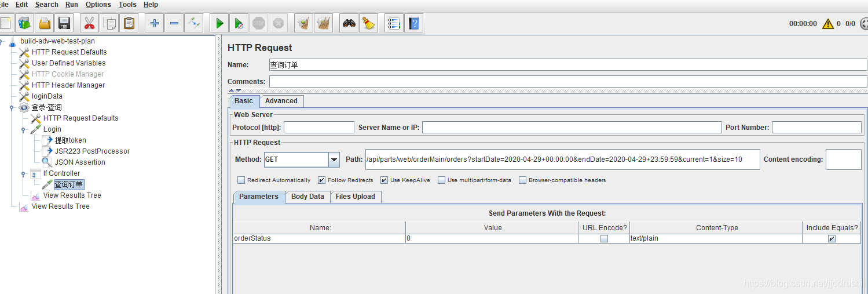This screenshot has height=294, width=868.
Task: Click the Toggle enable/disable toolbar icon
Action: coord(193,23)
